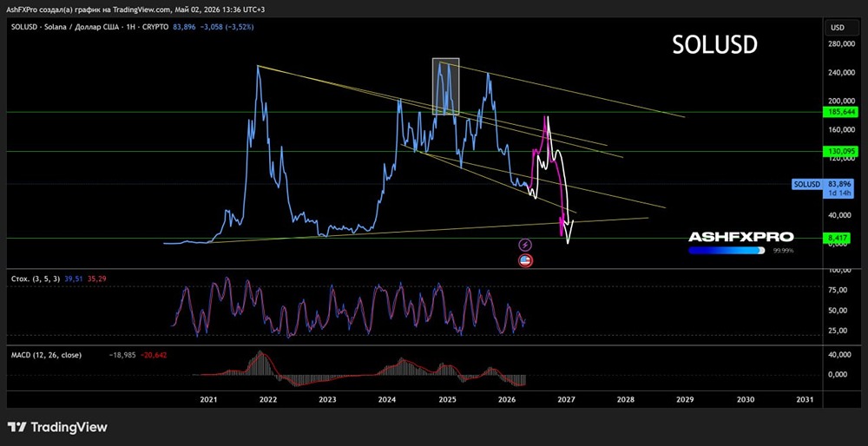Screen dimensions: 868x446
Task: Click the 130,095 green price label
Action: pyautogui.click(x=843, y=151)
